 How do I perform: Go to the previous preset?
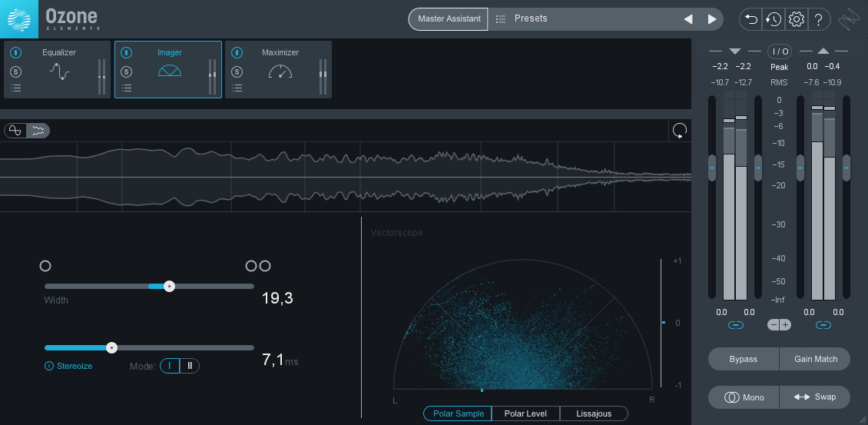click(x=688, y=19)
